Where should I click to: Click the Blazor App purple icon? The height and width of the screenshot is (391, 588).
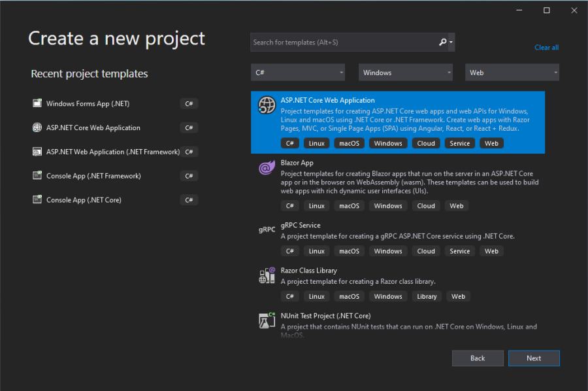click(267, 167)
